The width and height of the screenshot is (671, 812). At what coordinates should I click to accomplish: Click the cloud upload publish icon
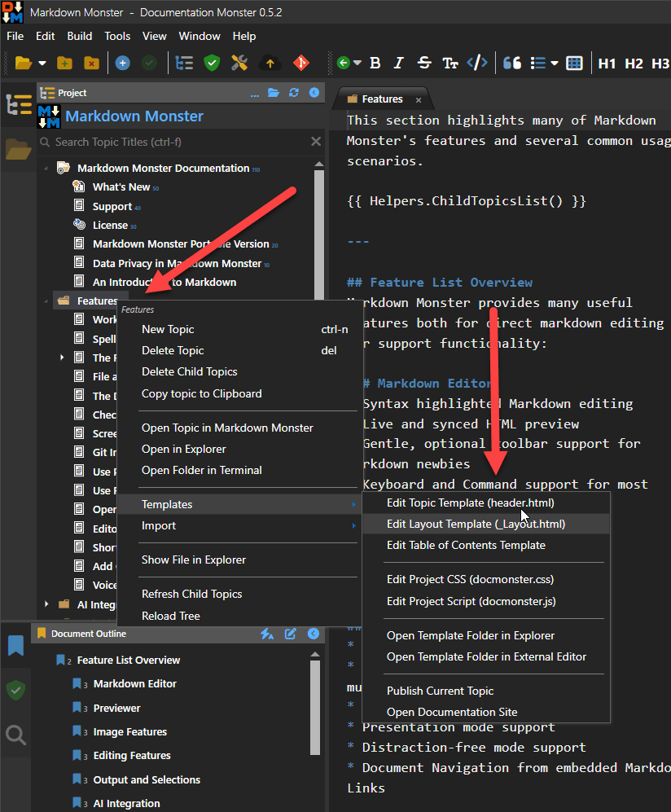click(x=270, y=64)
